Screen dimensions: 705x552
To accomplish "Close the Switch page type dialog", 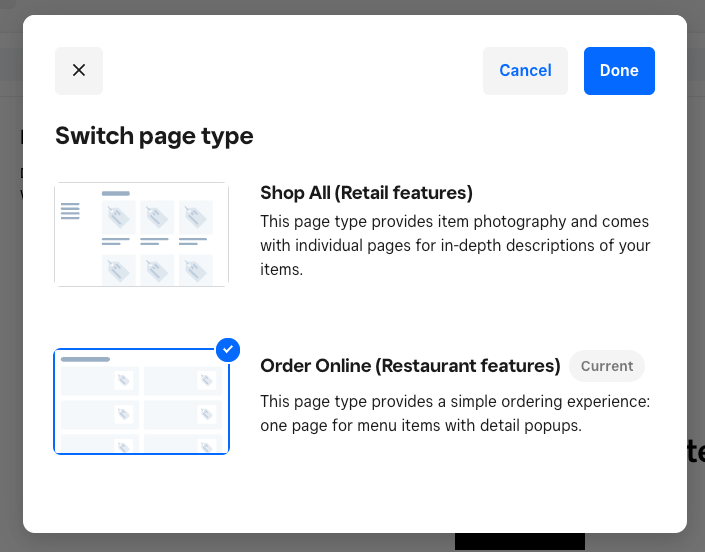I will 79,71.
